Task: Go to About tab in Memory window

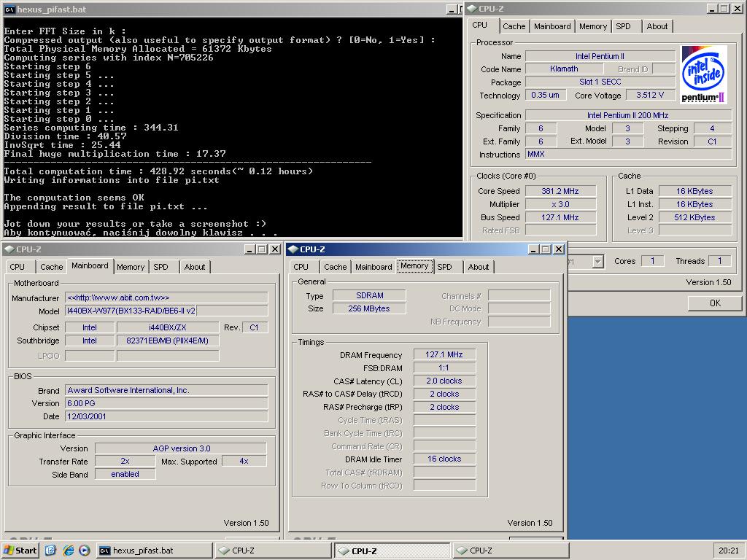Action: [x=479, y=267]
